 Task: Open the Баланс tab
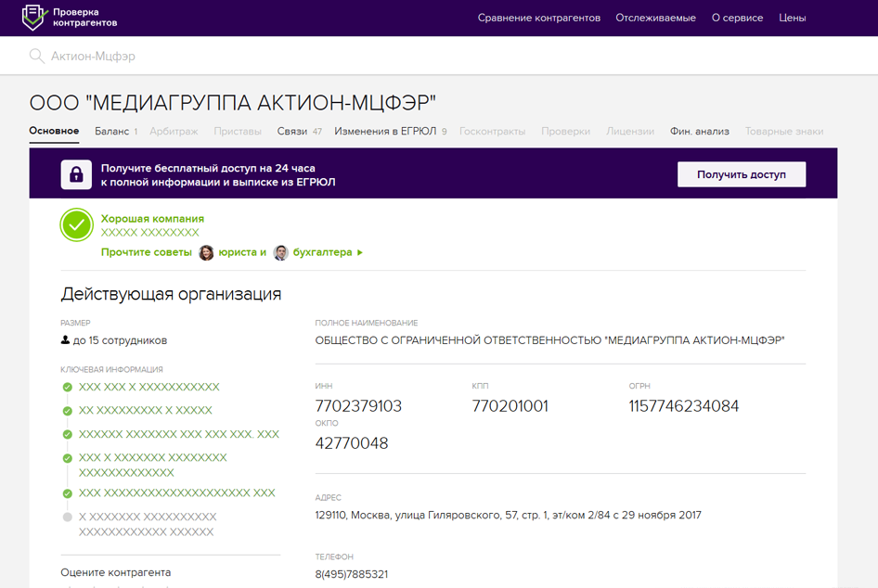click(111, 132)
